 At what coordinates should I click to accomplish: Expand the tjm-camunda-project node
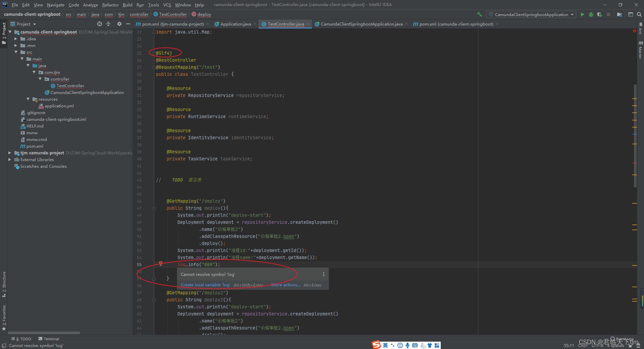point(9,153)
